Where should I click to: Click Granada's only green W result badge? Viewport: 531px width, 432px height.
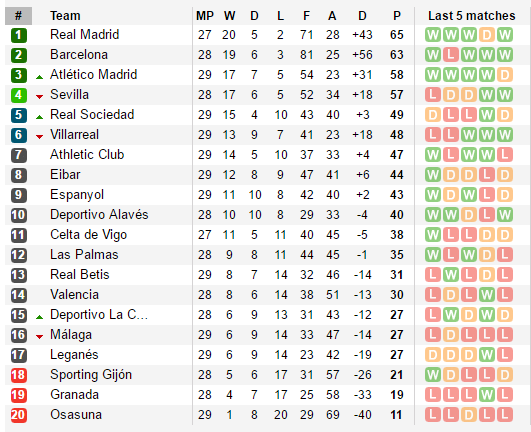[x=487, y=395]
